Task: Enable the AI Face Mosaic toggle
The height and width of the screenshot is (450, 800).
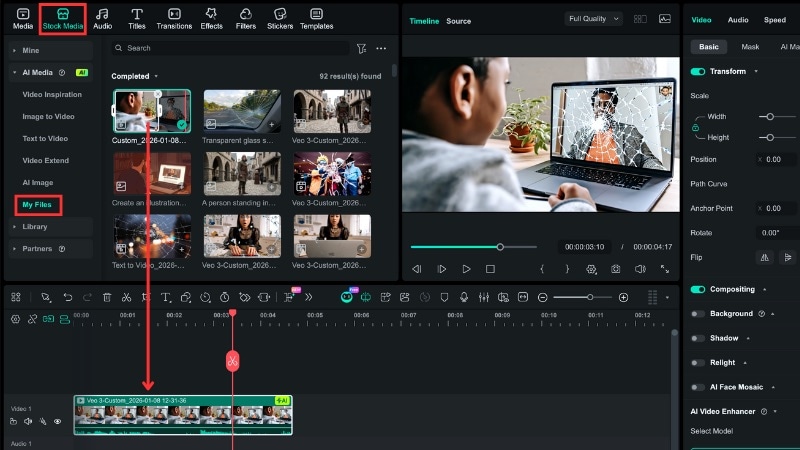Action: pos(697,387)
